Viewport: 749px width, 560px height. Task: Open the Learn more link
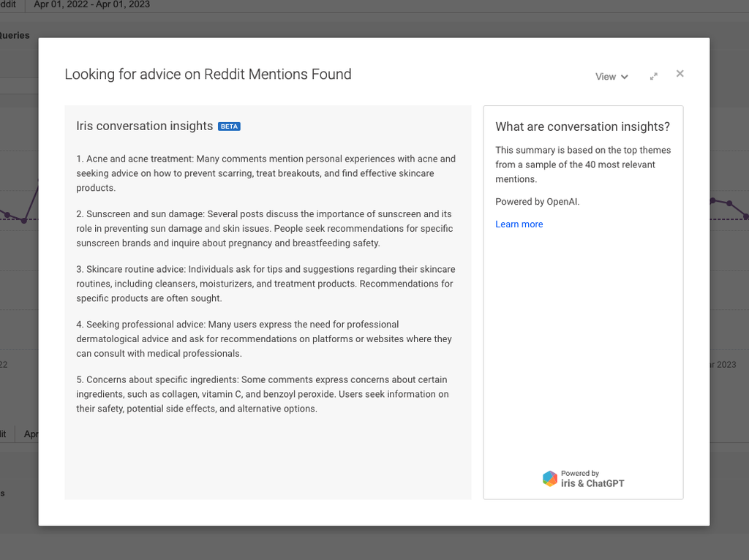point(519,224)
